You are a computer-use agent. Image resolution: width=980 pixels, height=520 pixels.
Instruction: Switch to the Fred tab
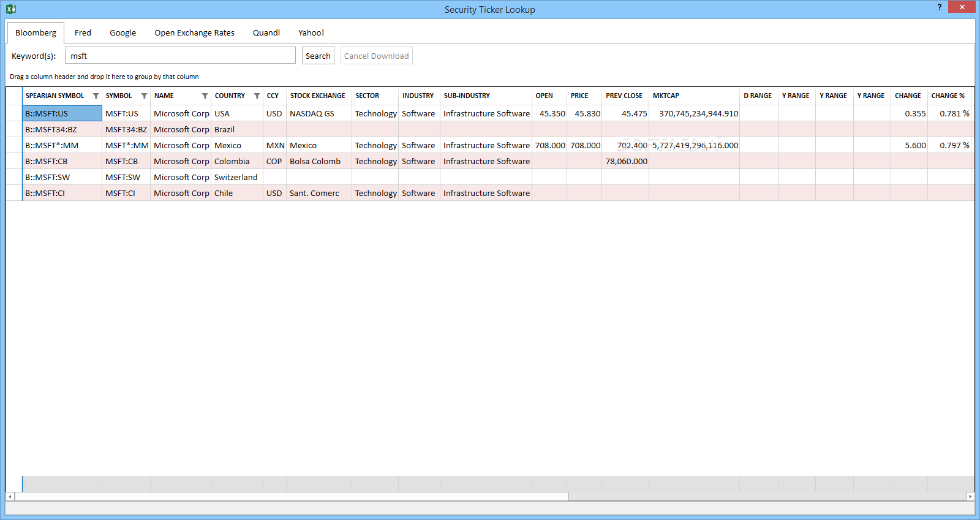coord(83,33)
